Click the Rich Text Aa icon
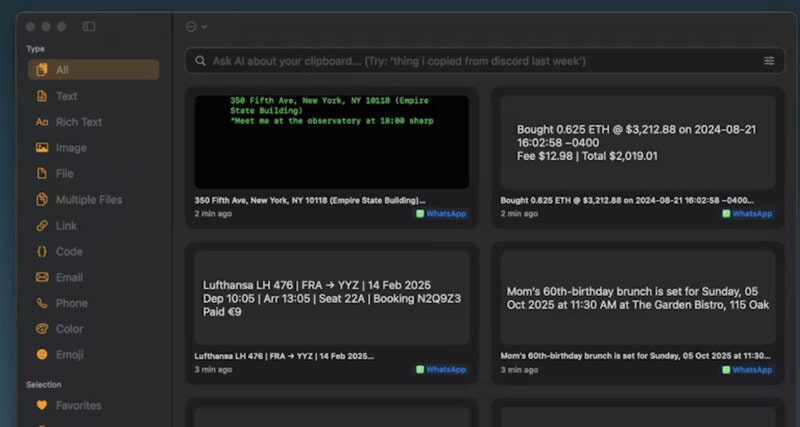 [x=42, y=122]
